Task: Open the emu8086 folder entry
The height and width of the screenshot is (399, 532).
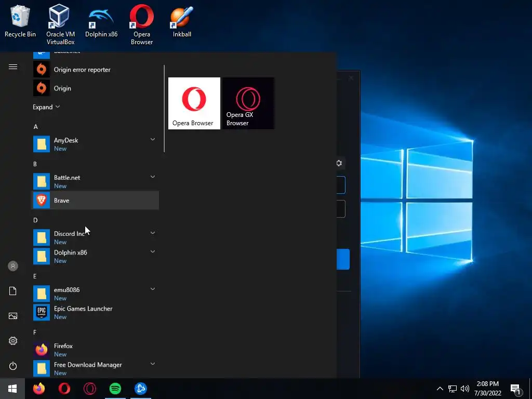Action: pyautogui.click(x=95, y=294)
